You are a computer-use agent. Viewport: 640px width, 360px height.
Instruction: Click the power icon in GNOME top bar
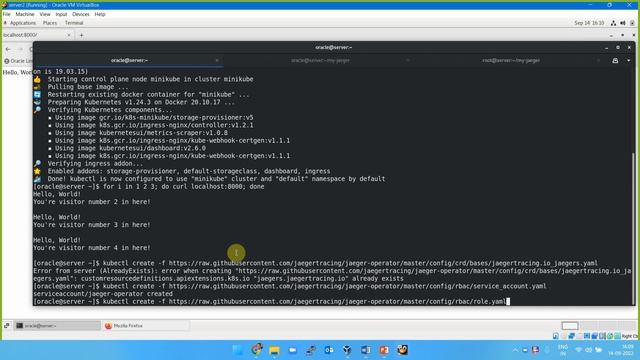click(632, 23)
